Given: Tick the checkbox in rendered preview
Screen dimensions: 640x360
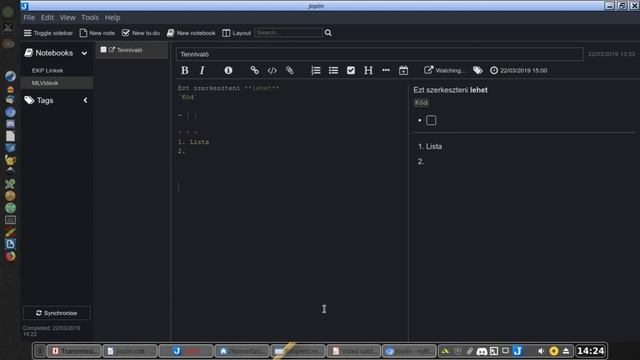Looking at the screenshot, I should pyautogui.click(x=431, y=120).
